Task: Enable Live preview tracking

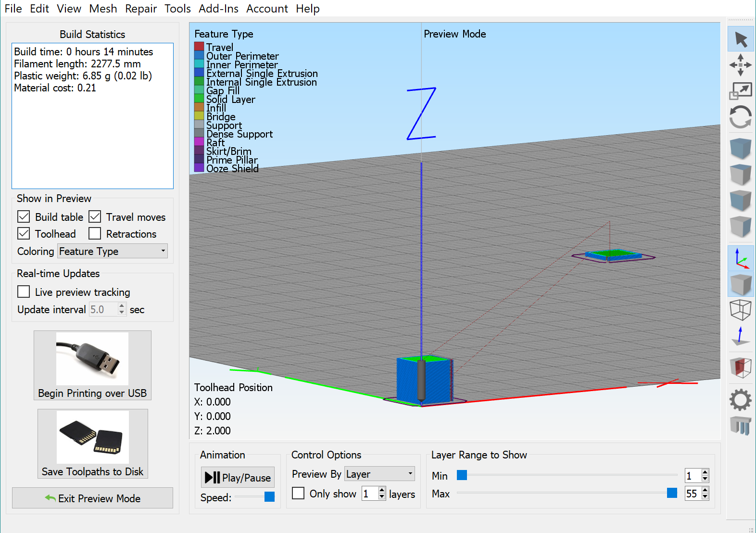Action: pos(24,292)
